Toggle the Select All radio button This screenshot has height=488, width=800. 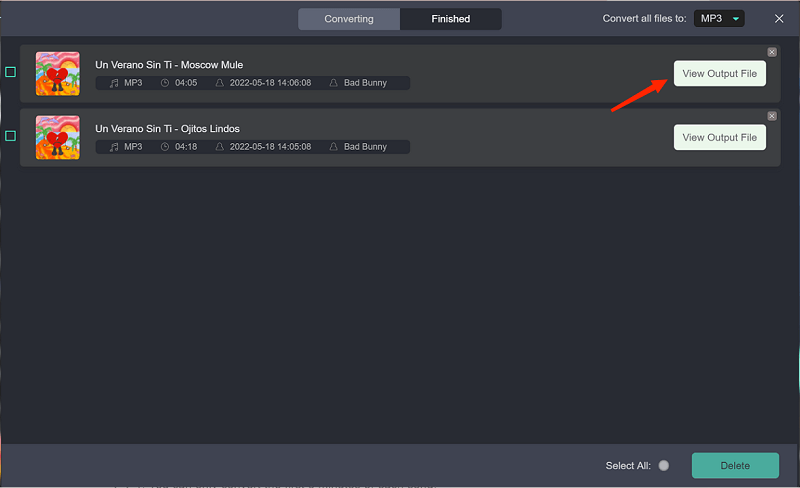(663, 466)
